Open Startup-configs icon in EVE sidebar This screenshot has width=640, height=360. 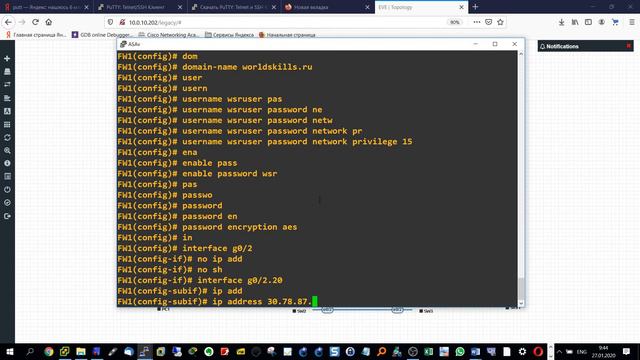pos(7,98)
